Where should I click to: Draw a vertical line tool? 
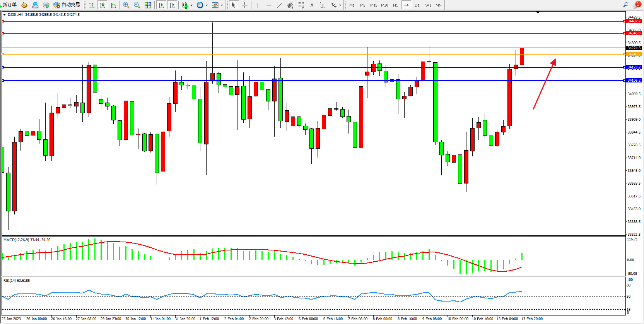(x=258, y=5)
